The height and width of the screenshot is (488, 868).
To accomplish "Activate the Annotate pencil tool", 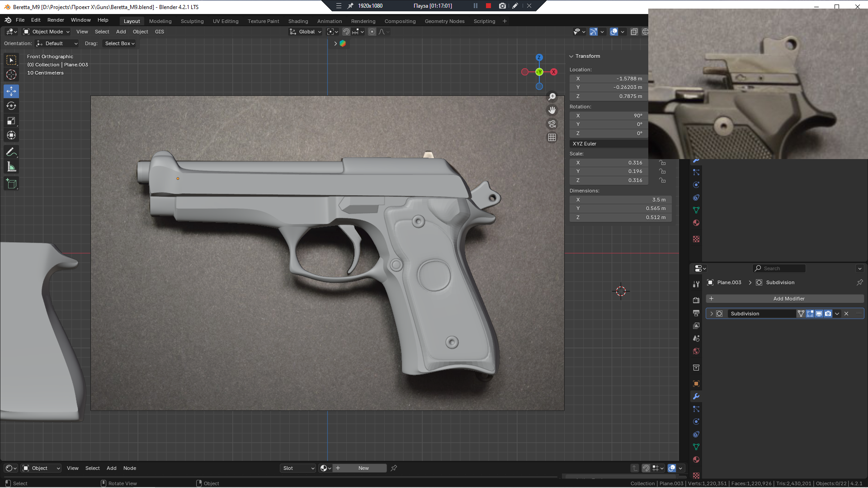I will point(11,152).
